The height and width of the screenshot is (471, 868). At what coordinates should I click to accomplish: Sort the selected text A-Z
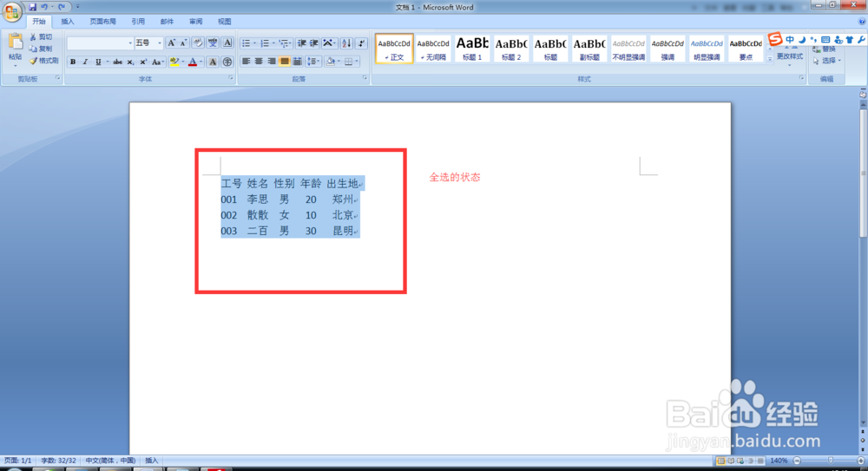[346, 43]
